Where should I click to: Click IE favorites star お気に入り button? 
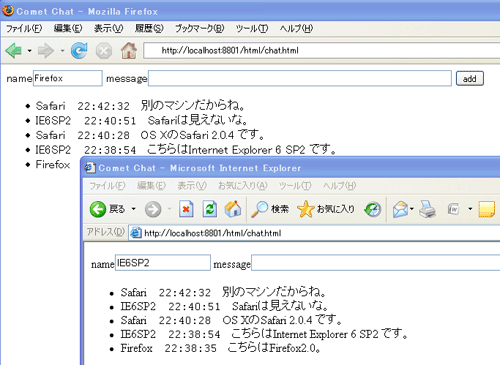(325, 209)
